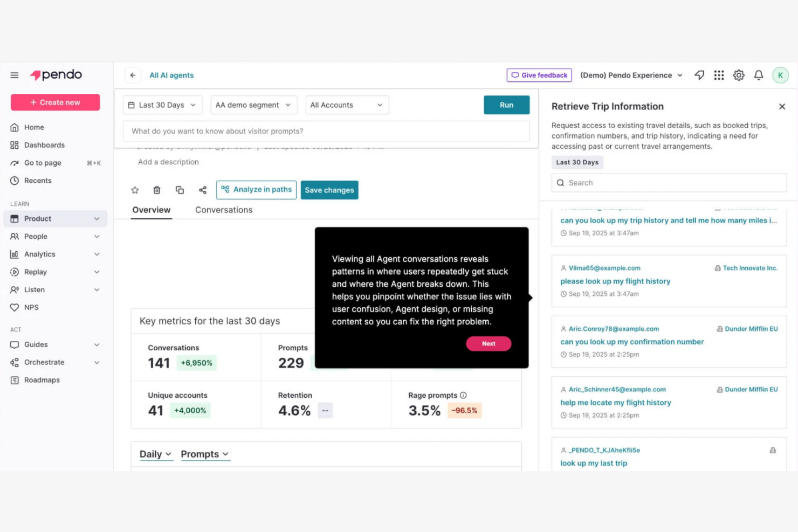Open the hamburger navigation menu
The height and width of the screenshot is (532, 798).
click(15, 75)
